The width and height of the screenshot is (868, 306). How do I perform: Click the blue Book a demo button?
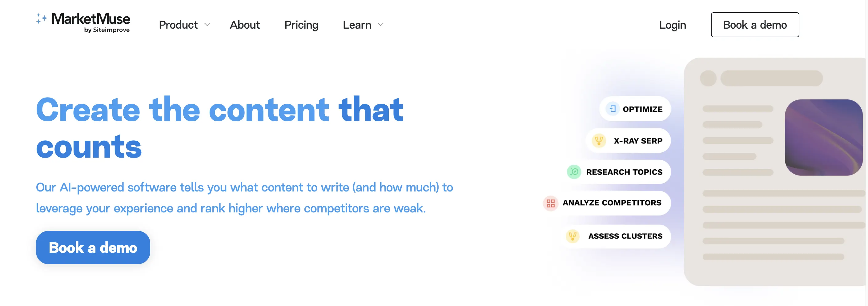click(x=93, y=248)
